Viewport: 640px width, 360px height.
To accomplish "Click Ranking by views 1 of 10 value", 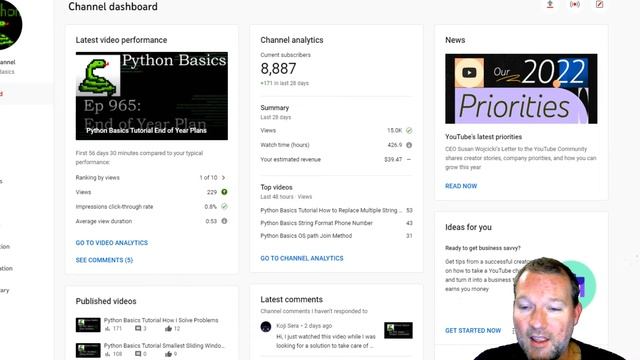I will pyautogui.click(x=208, y=178).
